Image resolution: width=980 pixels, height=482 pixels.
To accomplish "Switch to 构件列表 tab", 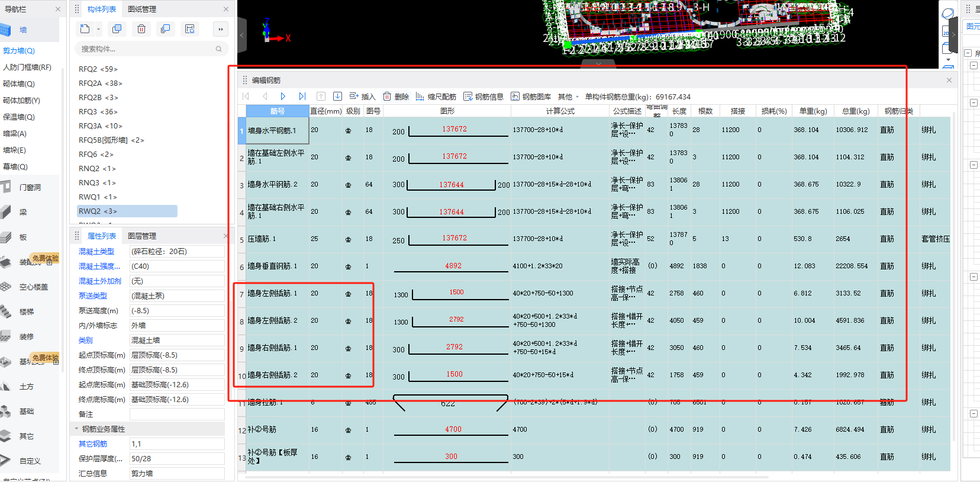I will [x=102, y=9].
